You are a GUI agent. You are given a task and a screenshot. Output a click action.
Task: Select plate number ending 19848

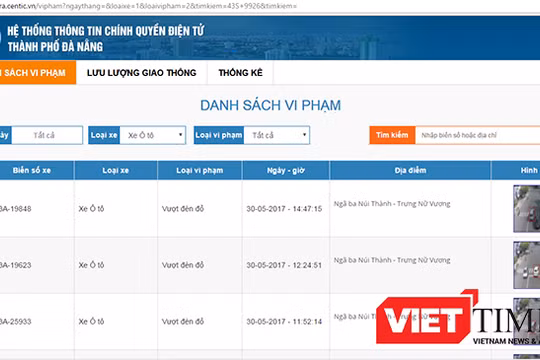coord(15,209)
